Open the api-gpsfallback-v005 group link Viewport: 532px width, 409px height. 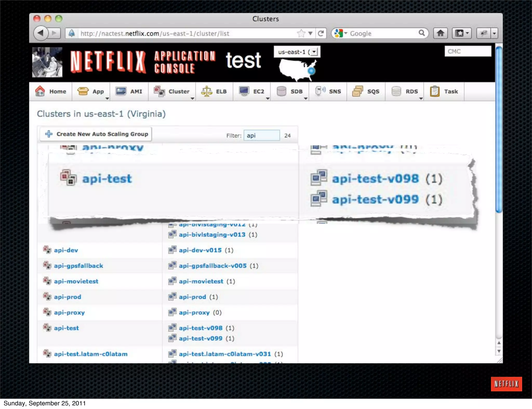(212, 266)
